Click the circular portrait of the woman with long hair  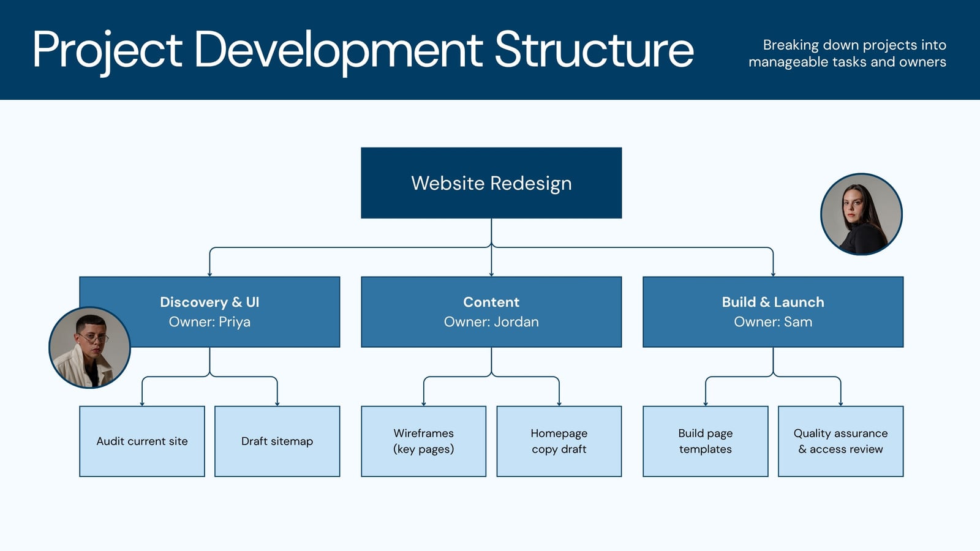[861, 214]
